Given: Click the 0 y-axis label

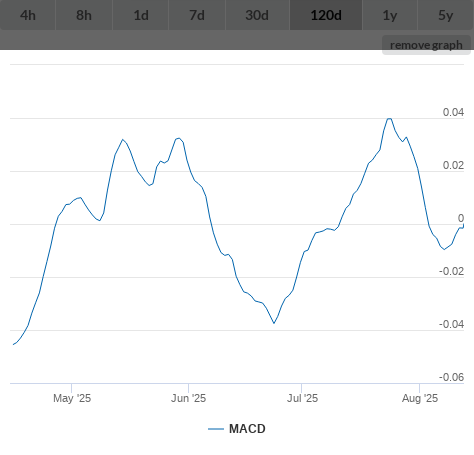Looking at the screenshot, I should pyautogui.click(x=461, y=218).
